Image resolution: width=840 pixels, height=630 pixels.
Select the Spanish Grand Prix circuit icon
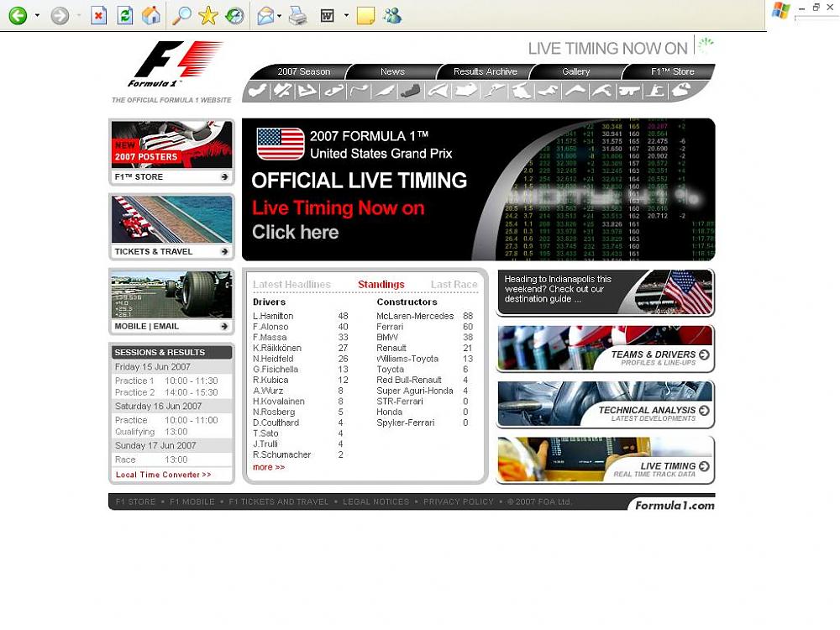tap(333, 91)
